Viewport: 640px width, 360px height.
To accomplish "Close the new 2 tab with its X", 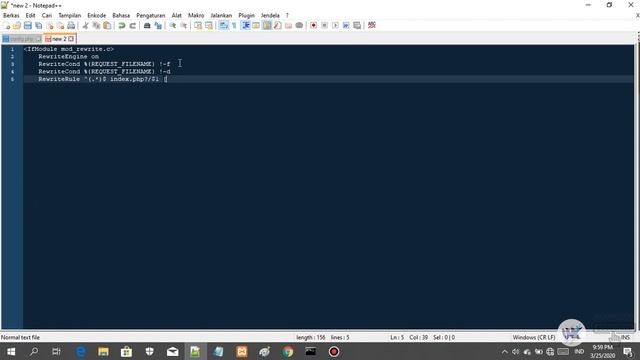I will 71,39.
